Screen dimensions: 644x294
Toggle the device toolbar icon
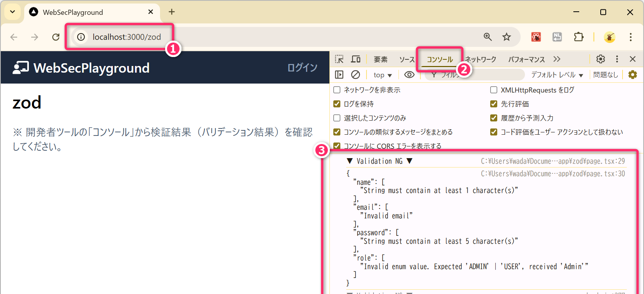click(x=356, y=59)
